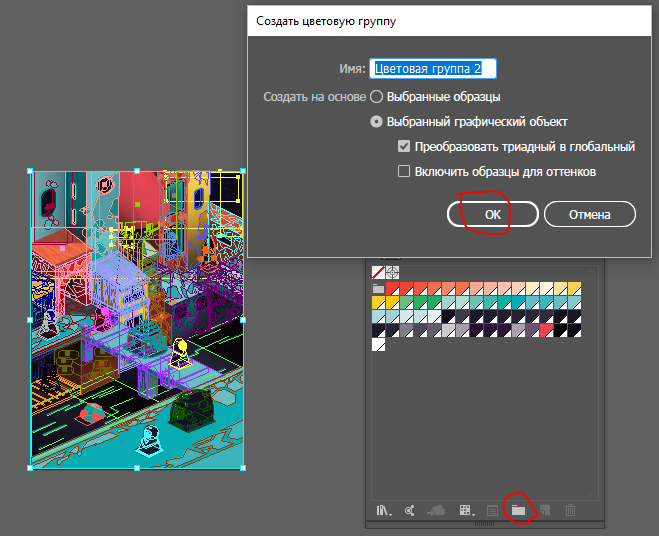Screen dimensions: 659x536
Task: Click the Delete Swatch trash icon
Action: click(x=570, y=510)
